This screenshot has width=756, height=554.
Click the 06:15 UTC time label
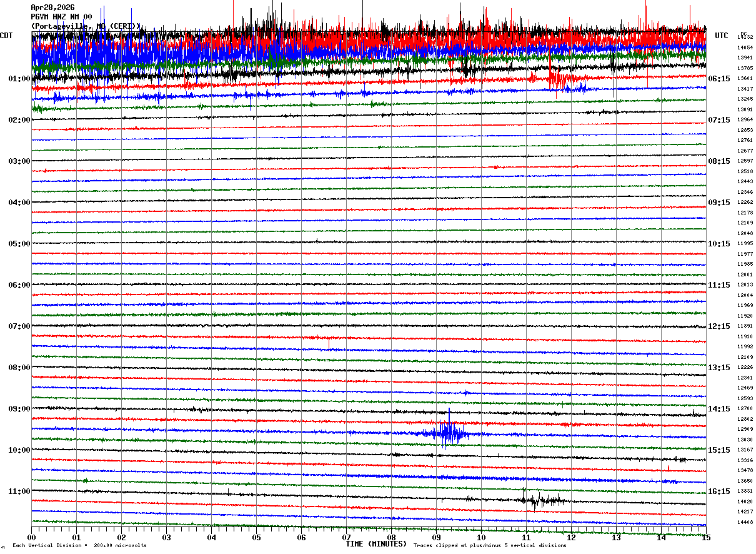coord(719,79)
